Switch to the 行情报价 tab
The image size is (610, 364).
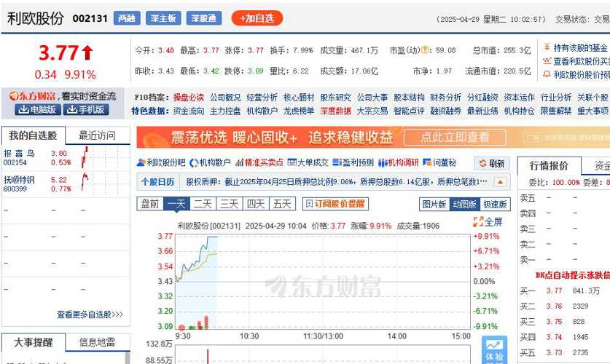[x=549, y=166]
